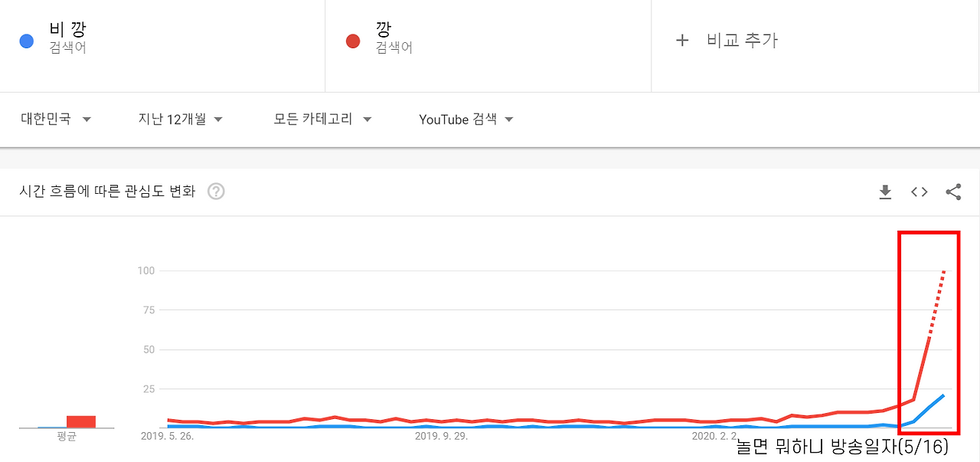This screenshot has height=462, width=980.
Task: Click the red dot beside 깡
Action: pyautogui.click(x=353, y=41)
